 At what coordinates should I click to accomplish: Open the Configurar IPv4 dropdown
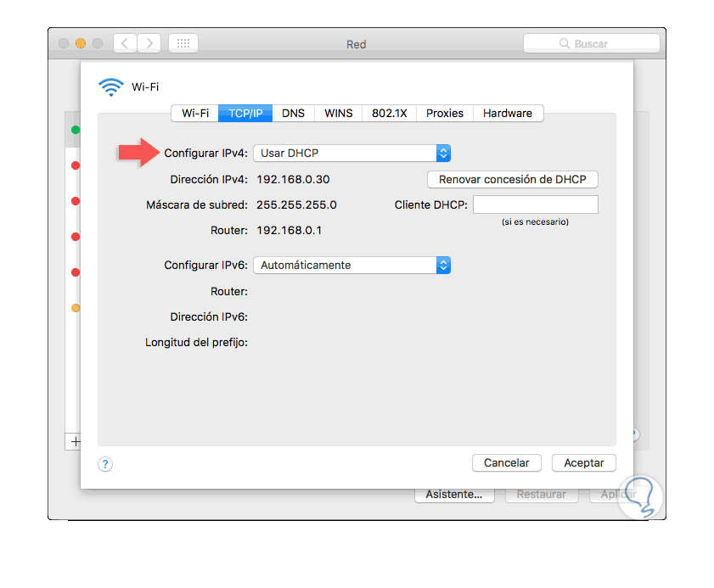[x=352, y=154]
